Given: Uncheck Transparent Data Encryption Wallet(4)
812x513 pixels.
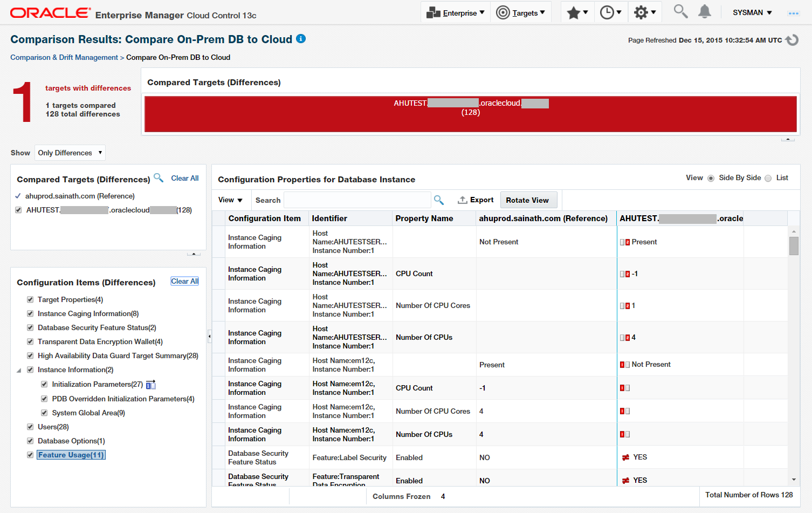Looking at the screenshot, I should point(30,342).
